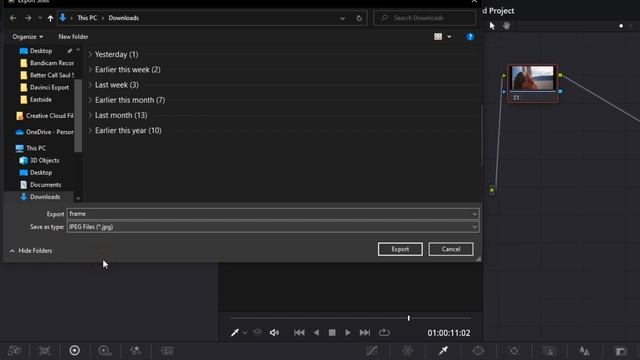
Task: Open the Eastside folder
Action: click(36, 100)
